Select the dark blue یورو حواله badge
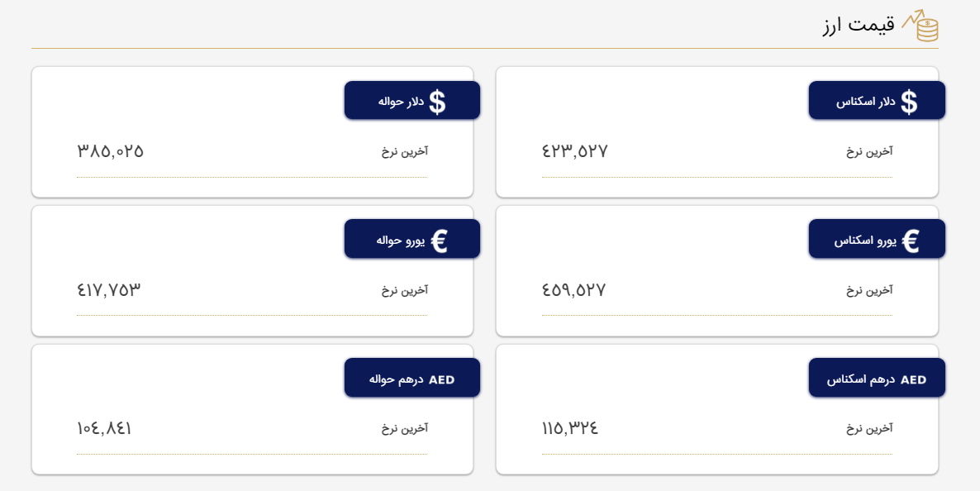This screenshot has height=491, width=980. click(x=412, y=238)
